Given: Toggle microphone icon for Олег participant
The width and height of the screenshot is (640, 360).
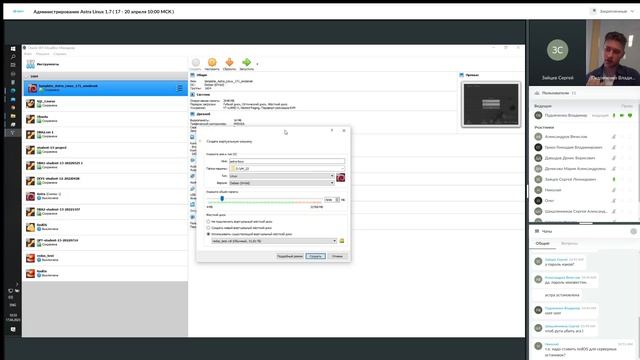Looking at the screenshot, I should (x=614, y=200).
